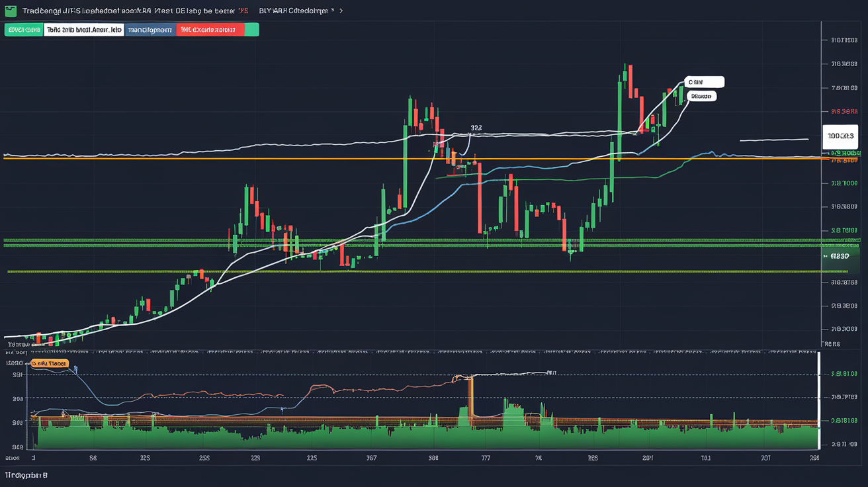Screen dimensions: 868x487
Task: Select the first green tab in the toolbar
Action: pos(23,30)
